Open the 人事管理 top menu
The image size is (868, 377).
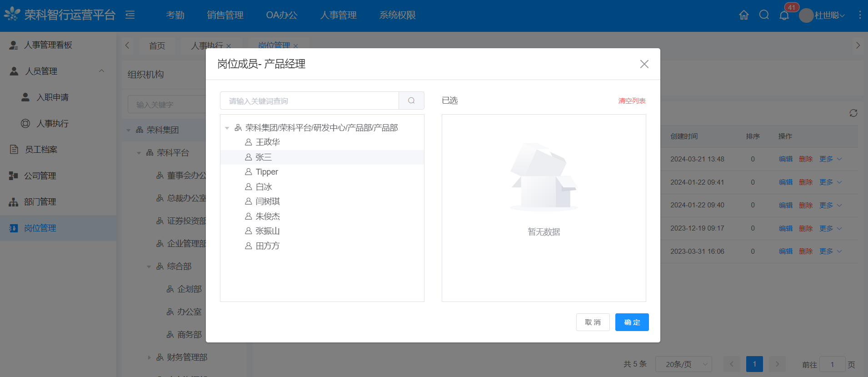tap(338, 15)
